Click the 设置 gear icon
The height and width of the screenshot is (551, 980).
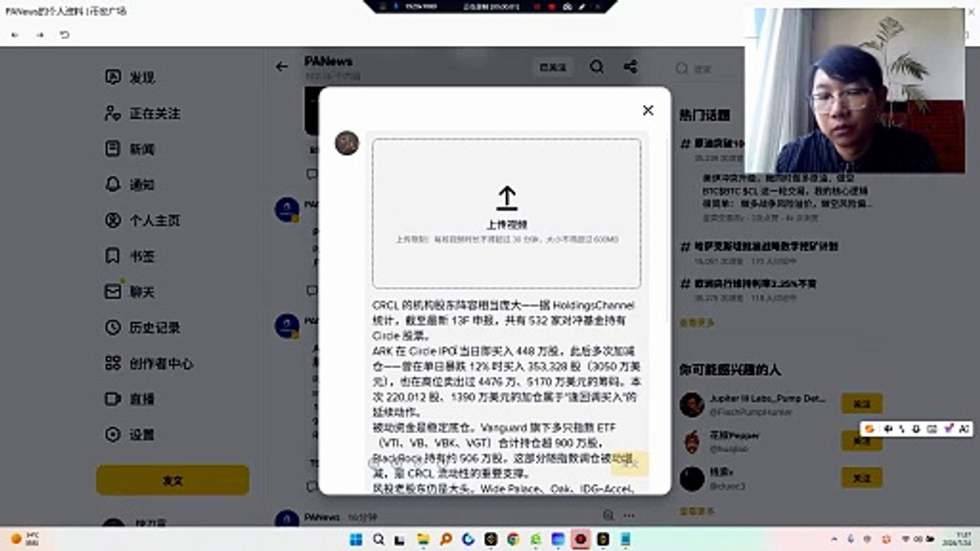113,435
